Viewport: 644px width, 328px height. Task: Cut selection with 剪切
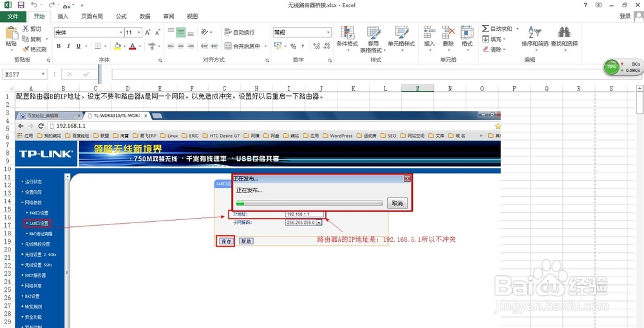point(32,29)
